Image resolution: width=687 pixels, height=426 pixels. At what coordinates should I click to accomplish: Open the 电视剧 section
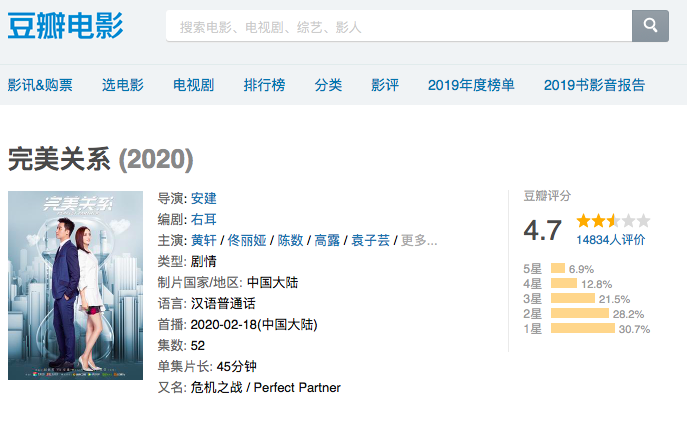point(193,85)
